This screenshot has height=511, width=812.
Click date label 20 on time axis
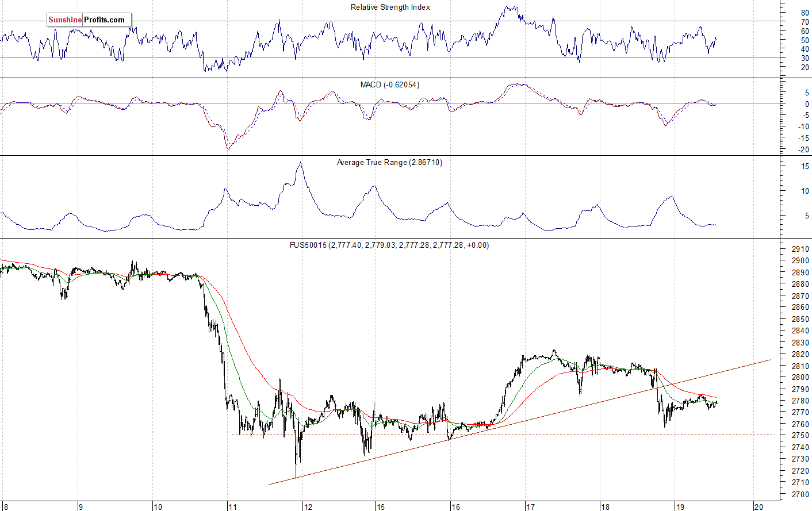759,507
